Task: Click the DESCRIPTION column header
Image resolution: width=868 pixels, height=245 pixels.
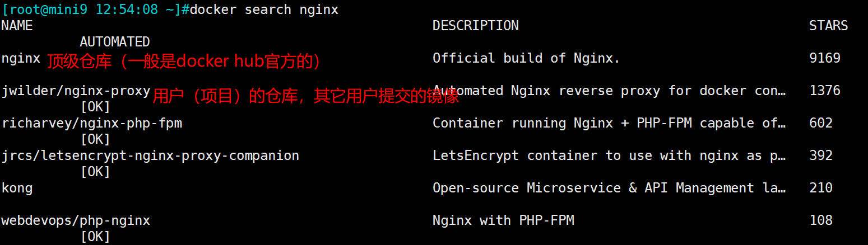Action: tap(475, 26)
